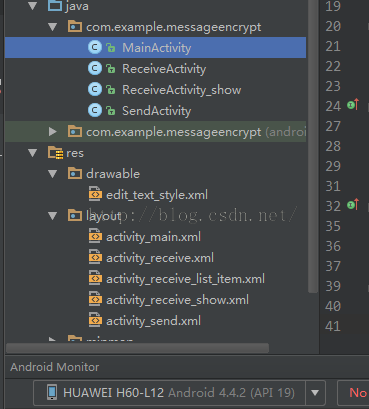Select the res folder label
The width and height of the screenshot is (369, 409).
[75, 153]
